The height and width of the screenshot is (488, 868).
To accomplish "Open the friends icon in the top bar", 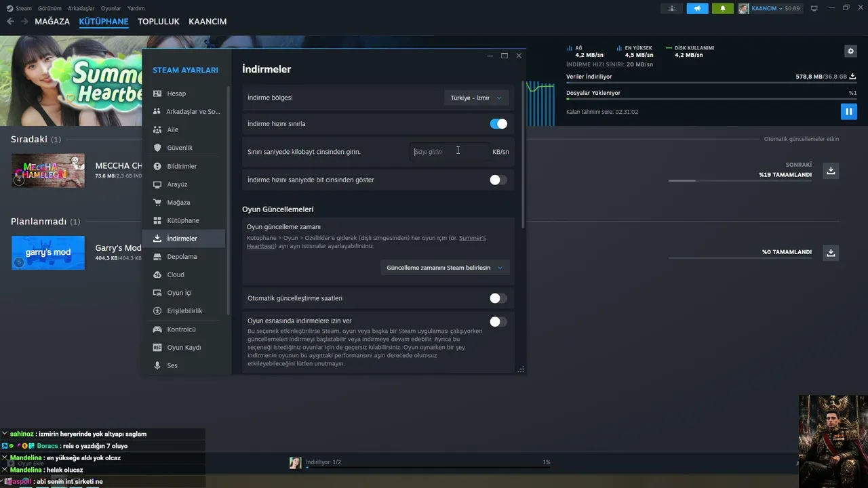I will tap(672, 8).
